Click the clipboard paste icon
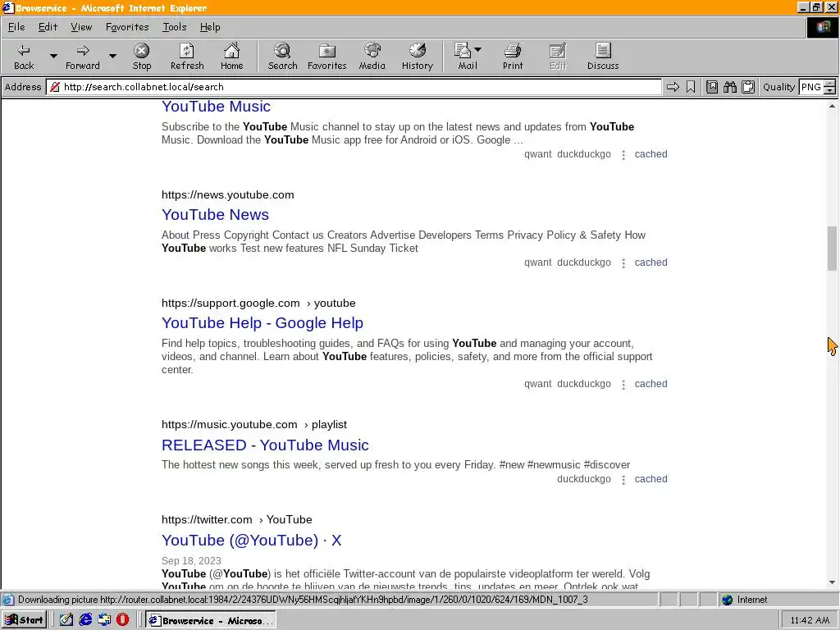This screenshot has height=630, width=840. 748,87
